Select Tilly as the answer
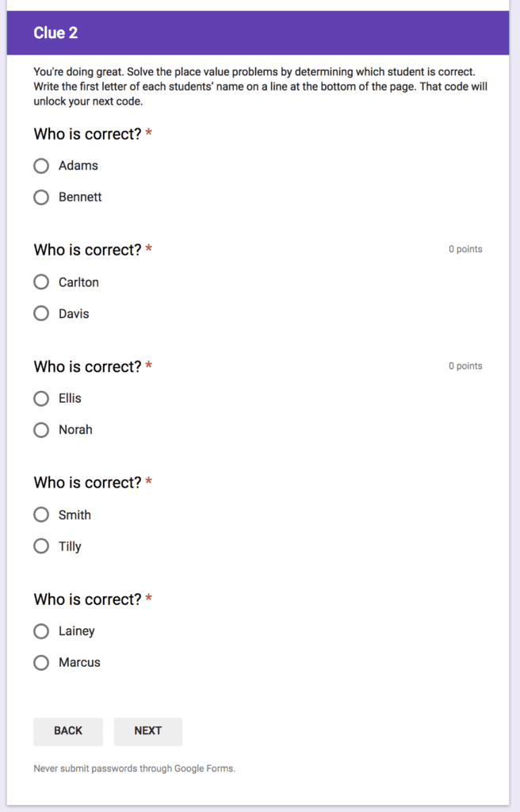Screen dimensions: 520x812 tap(41, 546)
